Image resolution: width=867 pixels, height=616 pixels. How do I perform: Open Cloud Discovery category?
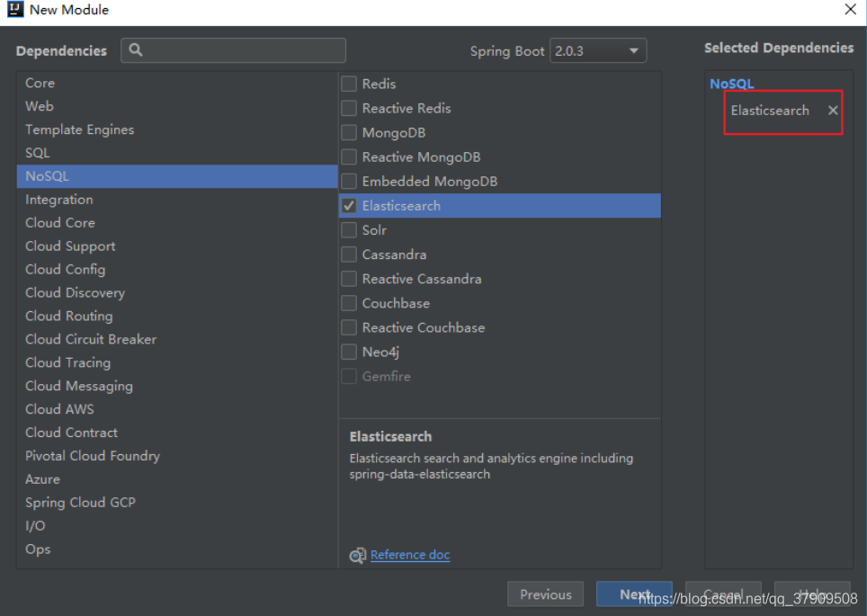pos(177,292)
